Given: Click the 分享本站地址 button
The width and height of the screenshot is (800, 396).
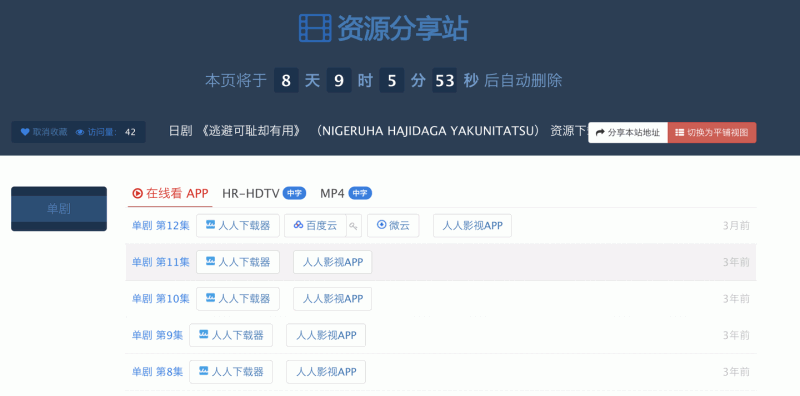Looking at the screenshot, I should coord(628,132).
